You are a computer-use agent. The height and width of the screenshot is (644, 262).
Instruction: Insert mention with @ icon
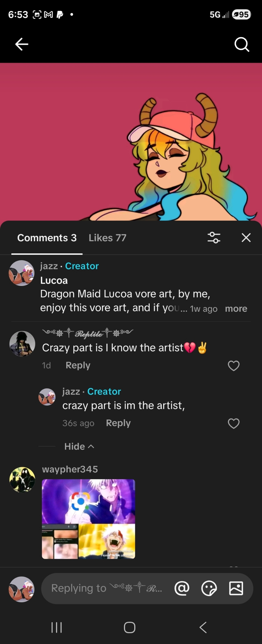tap(182, 589)
